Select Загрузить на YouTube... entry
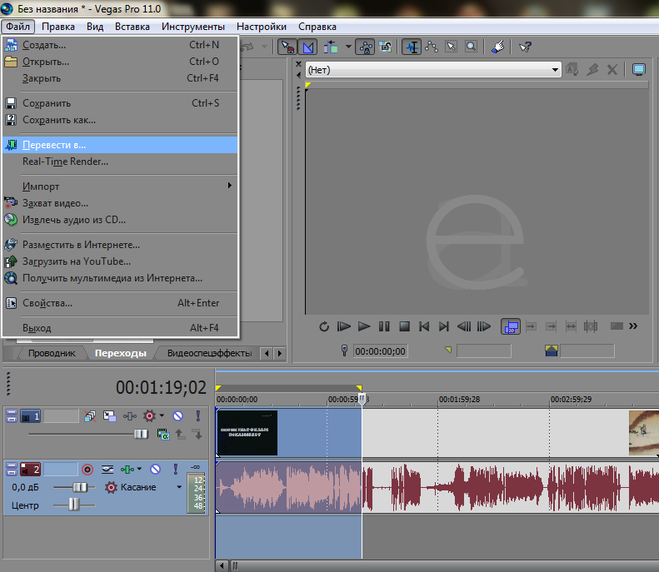This screenshot has height=572, width=659. (120, 261)
